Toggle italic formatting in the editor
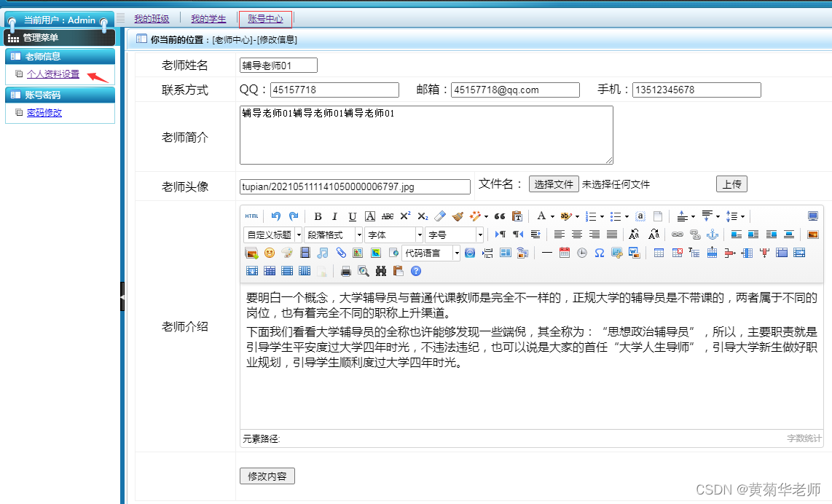Image resolution: width=832 pixels, height=504 pixels. point(334,216)
